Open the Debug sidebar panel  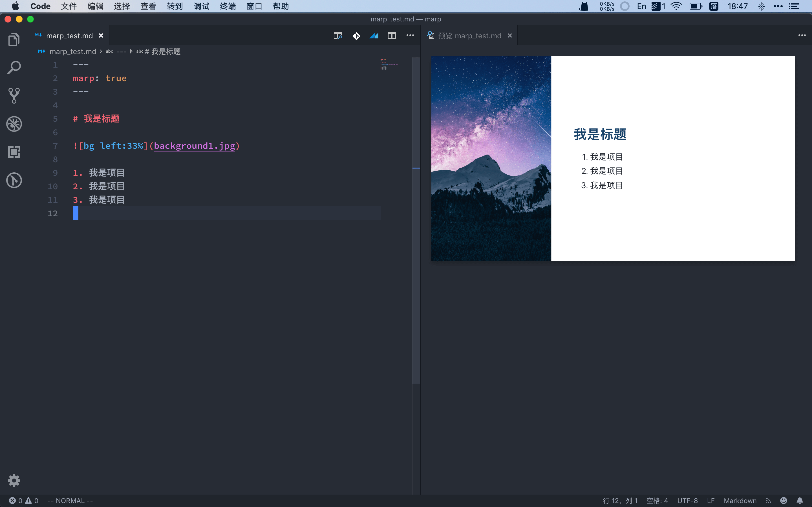point(14,124)
